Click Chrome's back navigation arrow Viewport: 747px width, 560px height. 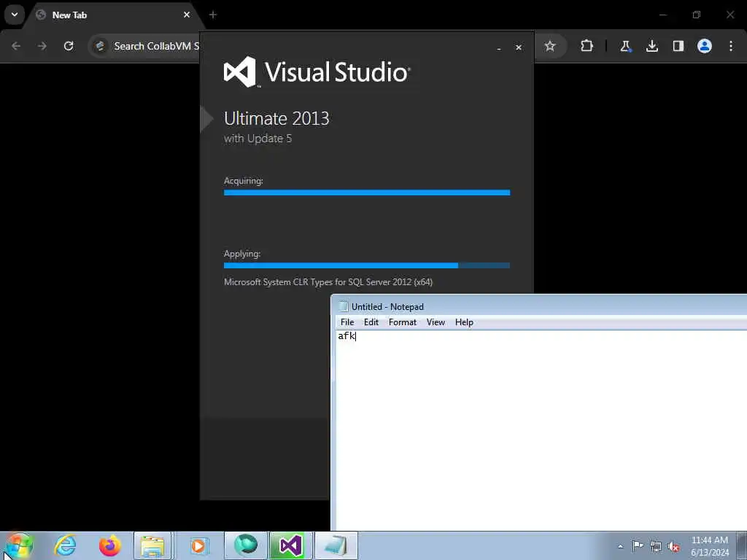tap(16, 46)
